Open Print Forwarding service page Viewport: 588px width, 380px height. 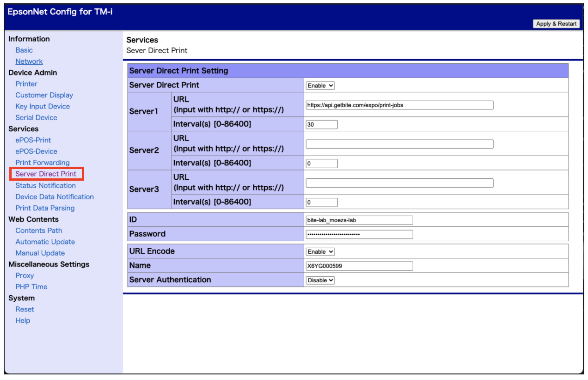point(43,163)
